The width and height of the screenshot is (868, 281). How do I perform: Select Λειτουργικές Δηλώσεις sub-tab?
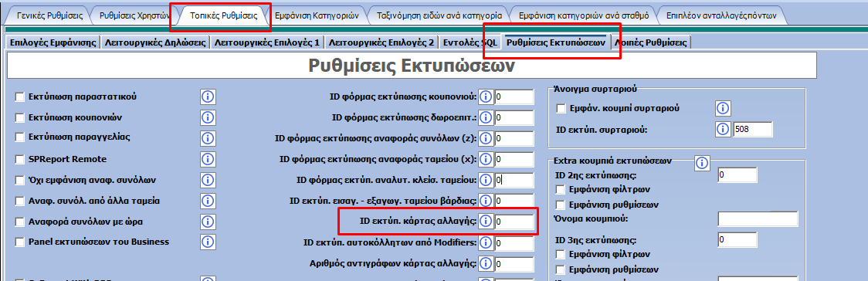pyautogui.click(x=155, y=42)
